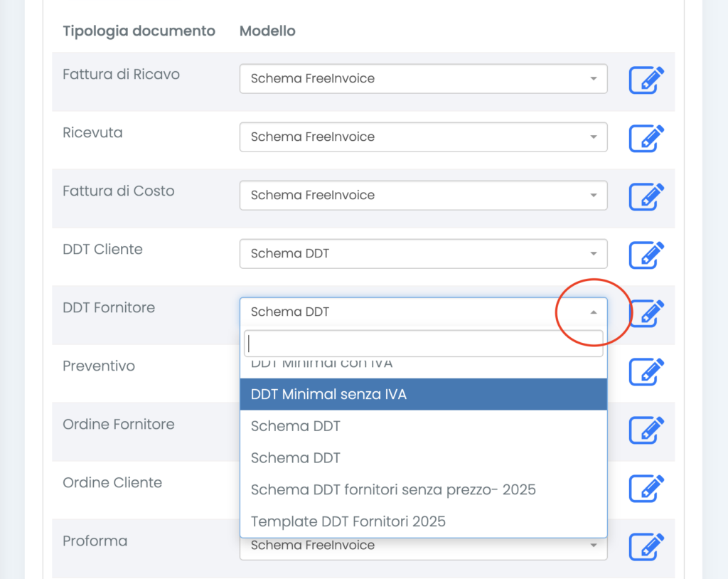
Task: Pick the "Template DDT Fornitori 2025" option
Action: pyautogui.click(x=423, y=521)
